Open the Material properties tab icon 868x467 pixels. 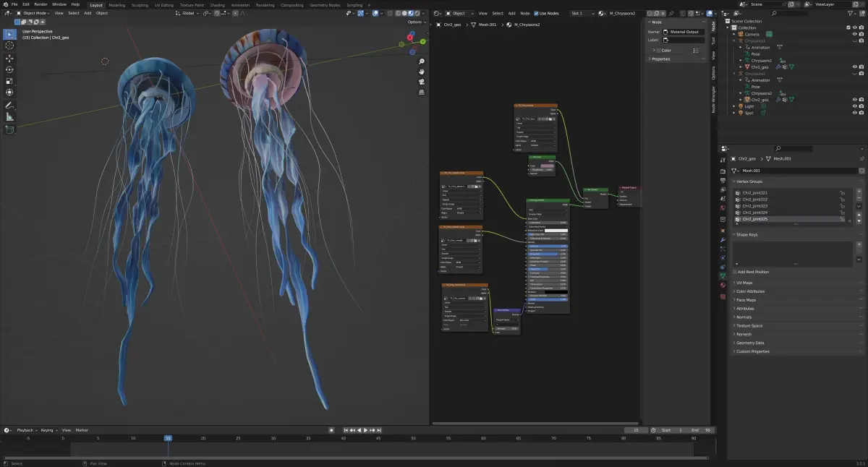point(723,286)
